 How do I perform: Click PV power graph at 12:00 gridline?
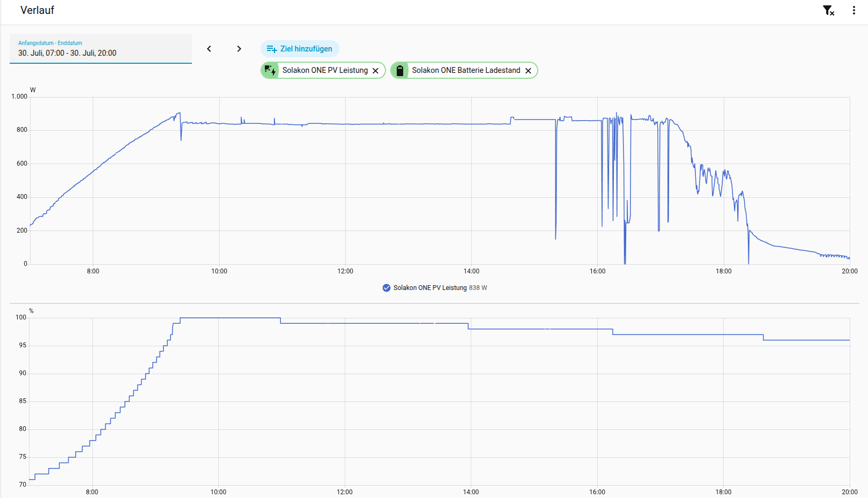345,124
